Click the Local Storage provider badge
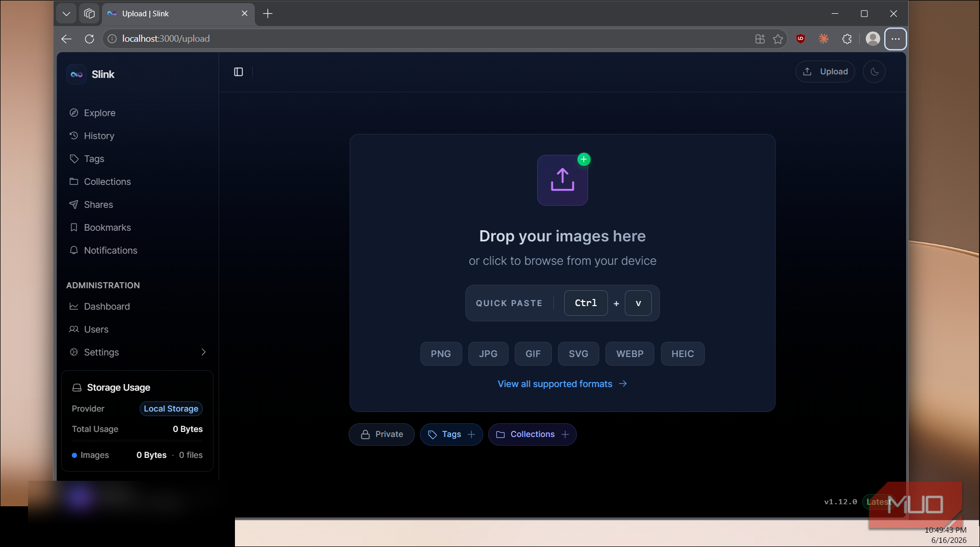This screenshot has height=547, width=980. click(171, 409)
